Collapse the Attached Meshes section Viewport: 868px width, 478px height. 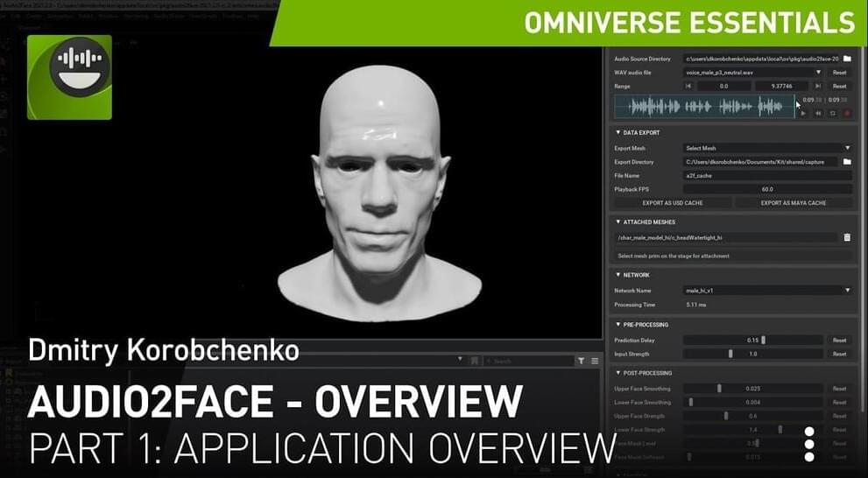(x=617, y=222)
